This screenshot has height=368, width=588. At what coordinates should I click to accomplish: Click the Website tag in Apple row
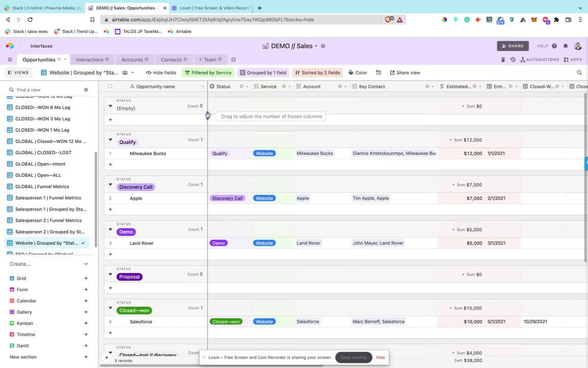(264, 198)
